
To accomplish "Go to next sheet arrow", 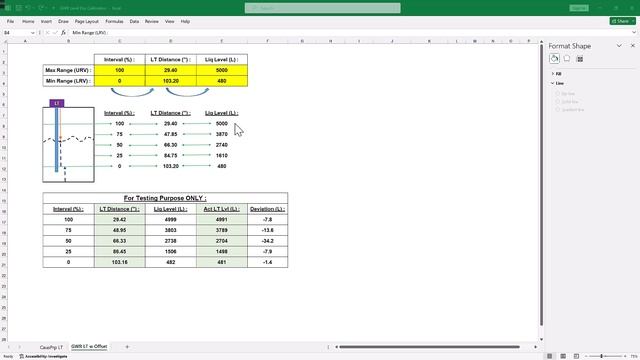I will (x=19, y=347).
